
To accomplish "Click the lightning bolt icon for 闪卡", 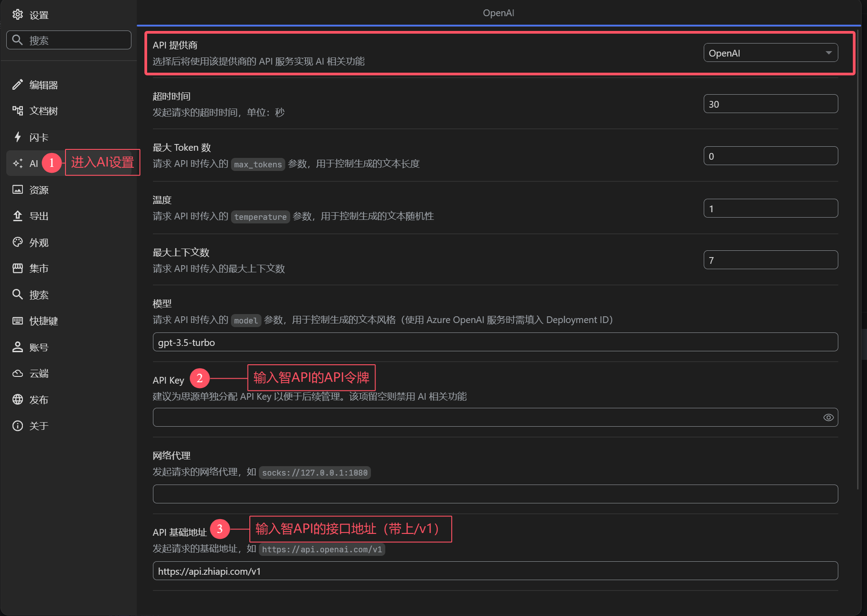I will (17, 137).
